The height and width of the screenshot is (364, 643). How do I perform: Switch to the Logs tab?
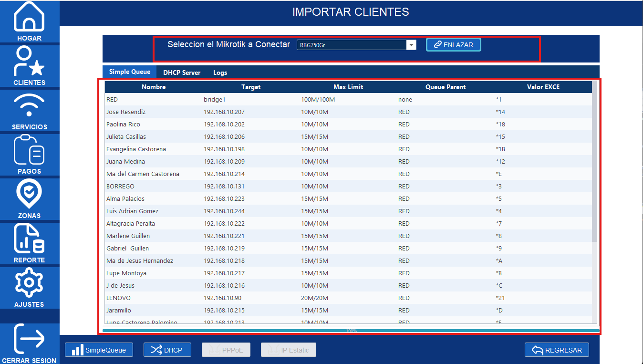point(220,73)
